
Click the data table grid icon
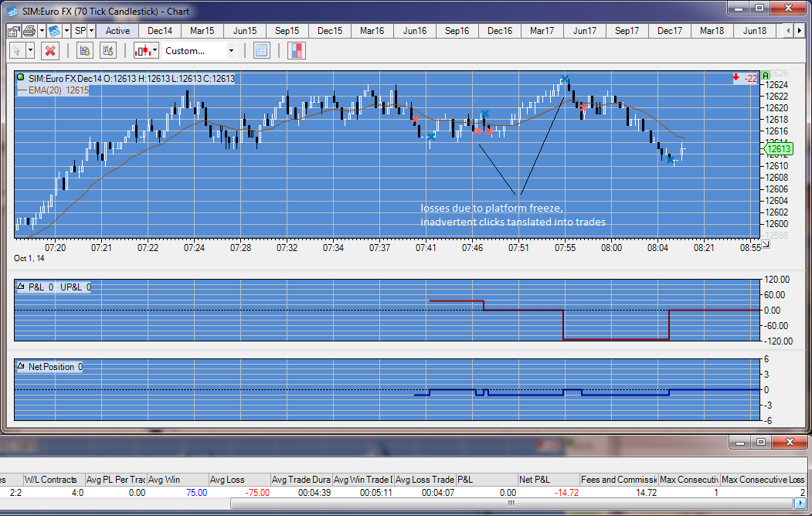click(261, 51)
